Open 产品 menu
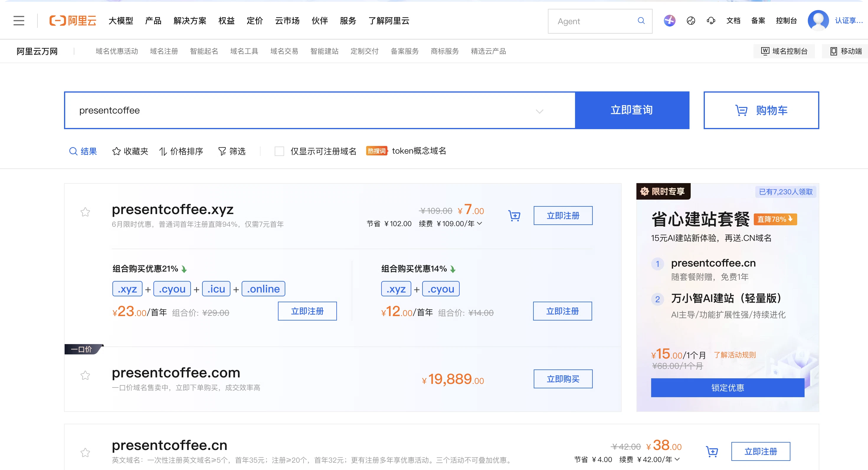This screenshot has width=868, height=470. pyautogui.click(x=153, y=21)
